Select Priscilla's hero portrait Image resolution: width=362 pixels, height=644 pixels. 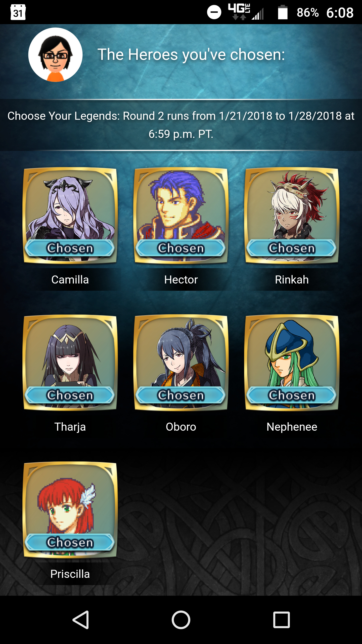(70, 510)
